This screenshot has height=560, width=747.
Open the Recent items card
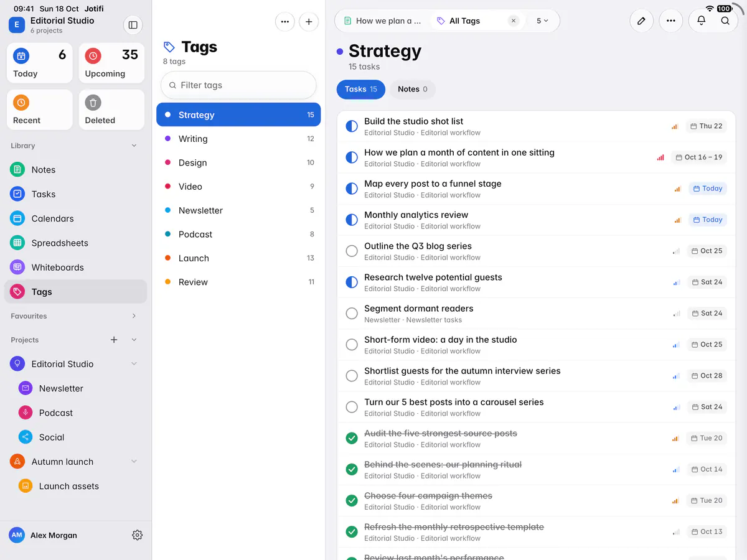tap(40, 110)
